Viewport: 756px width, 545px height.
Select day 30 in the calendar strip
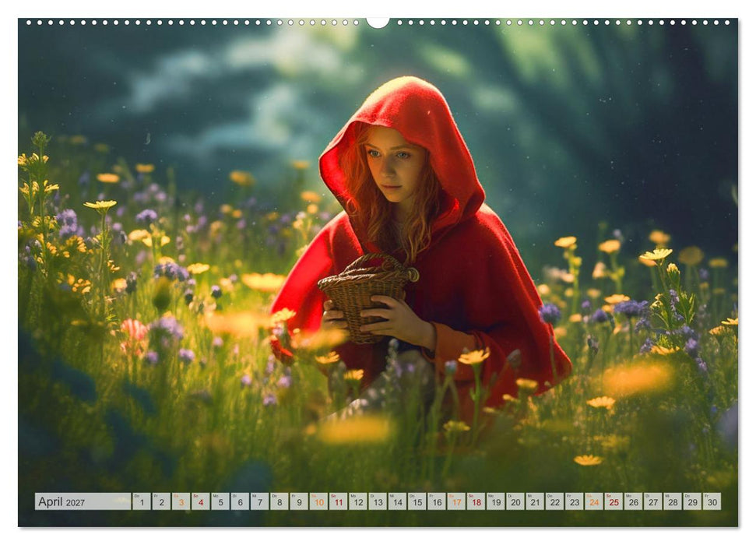pos(712,501)
